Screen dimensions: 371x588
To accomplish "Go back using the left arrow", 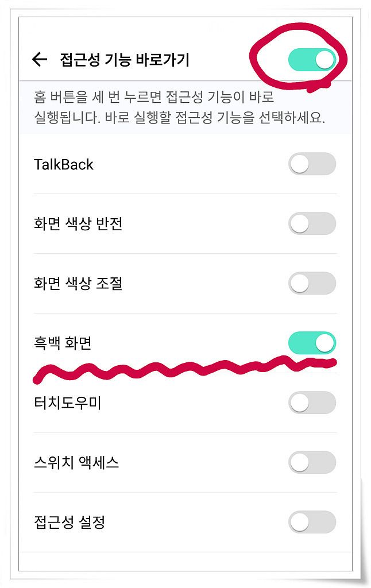I will pos(40,59).
